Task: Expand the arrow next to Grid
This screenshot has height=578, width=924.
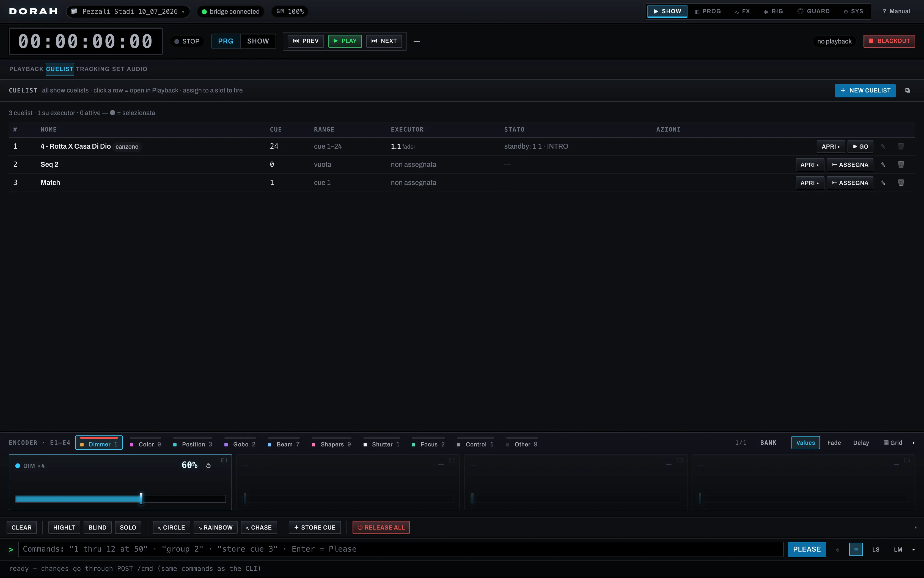Action: 913,443
